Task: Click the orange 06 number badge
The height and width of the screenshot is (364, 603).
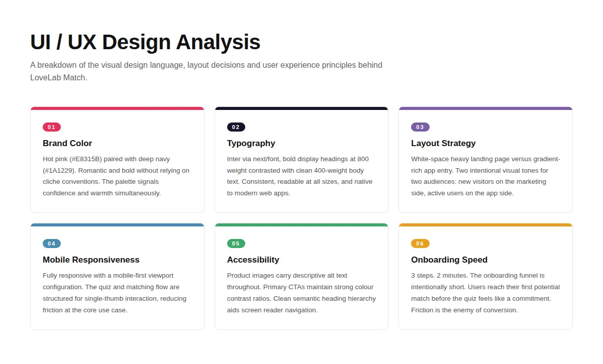Action: point(420,244)
